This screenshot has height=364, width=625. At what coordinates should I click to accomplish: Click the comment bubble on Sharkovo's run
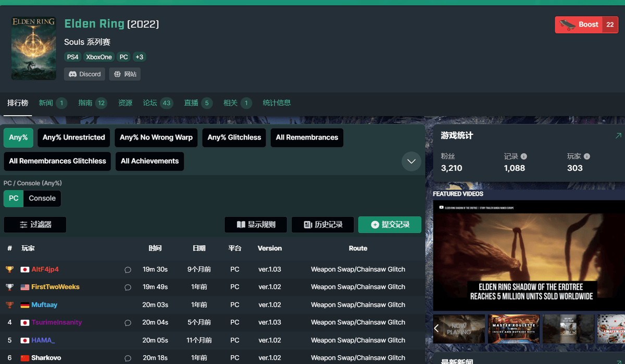click(x=128, y=358)
